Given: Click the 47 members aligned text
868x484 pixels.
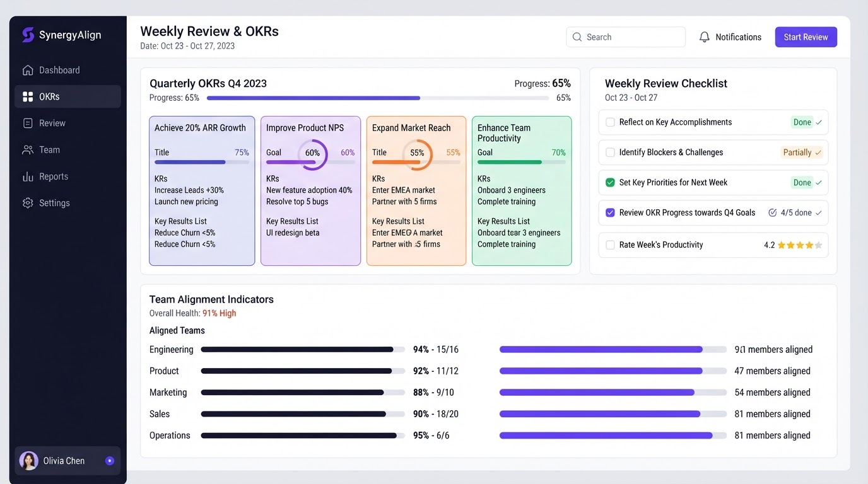Looking at the screenshot, I should (x=772, y=371).
